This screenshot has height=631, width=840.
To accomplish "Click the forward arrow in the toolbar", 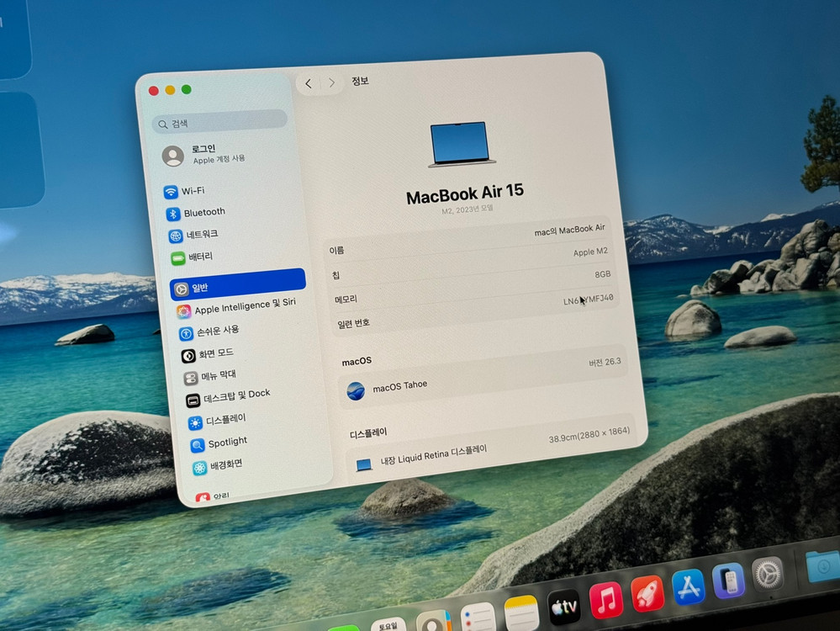I will pos(332,83).
